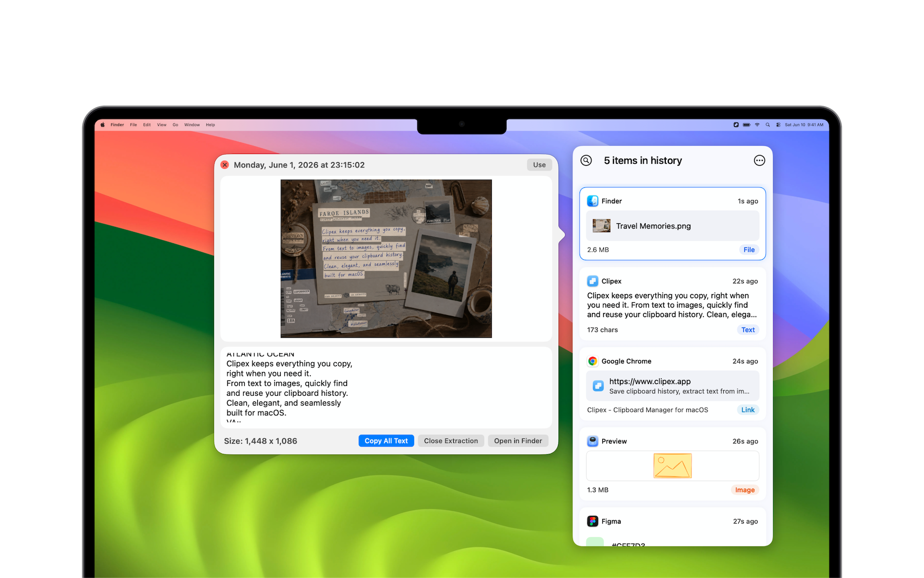Click the '24s ago' timestamp on the Chrome card
Image resolution: width=924 pixels, height=578 pixels.
[745, 361]
